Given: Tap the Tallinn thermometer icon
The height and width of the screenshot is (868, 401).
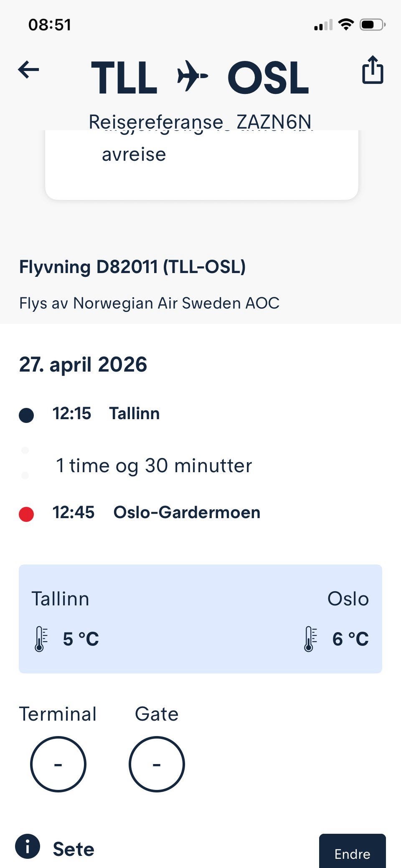Looking at the screenshot, I should 40,639.
